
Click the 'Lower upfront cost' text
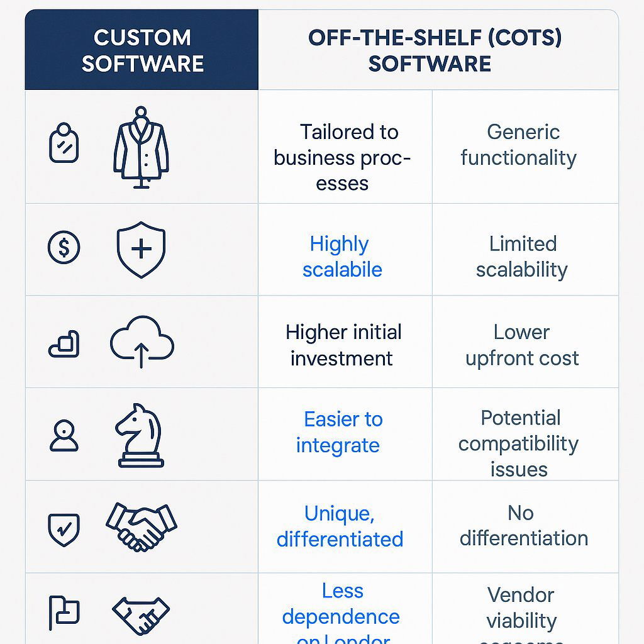tap(522, 345)
